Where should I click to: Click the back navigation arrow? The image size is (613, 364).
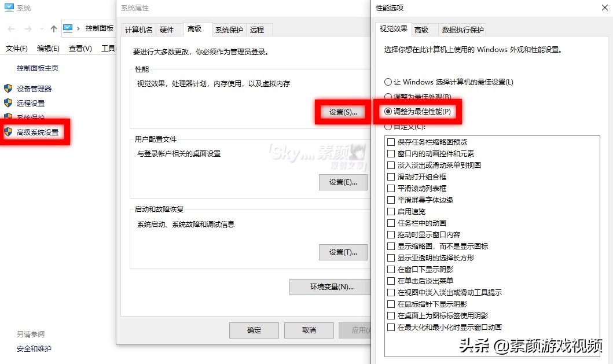click(10, 28)
